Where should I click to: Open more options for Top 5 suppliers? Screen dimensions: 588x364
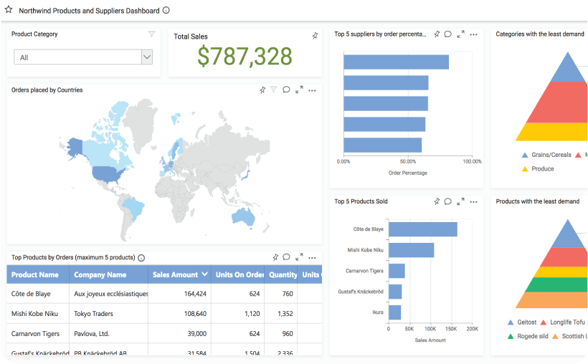[473, 34]
